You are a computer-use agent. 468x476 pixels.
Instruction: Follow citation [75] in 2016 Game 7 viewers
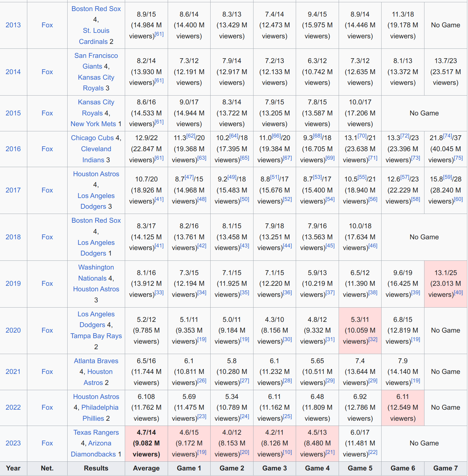tap(458, 158)
